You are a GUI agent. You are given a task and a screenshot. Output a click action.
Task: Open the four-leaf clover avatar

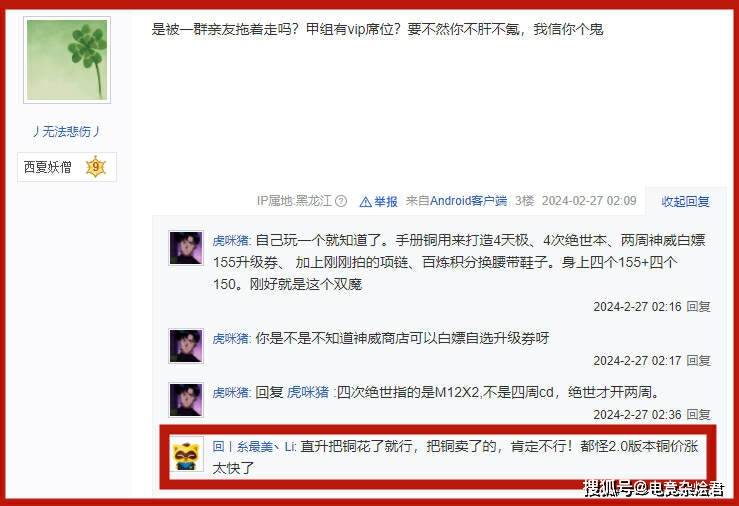pos(67,60)
